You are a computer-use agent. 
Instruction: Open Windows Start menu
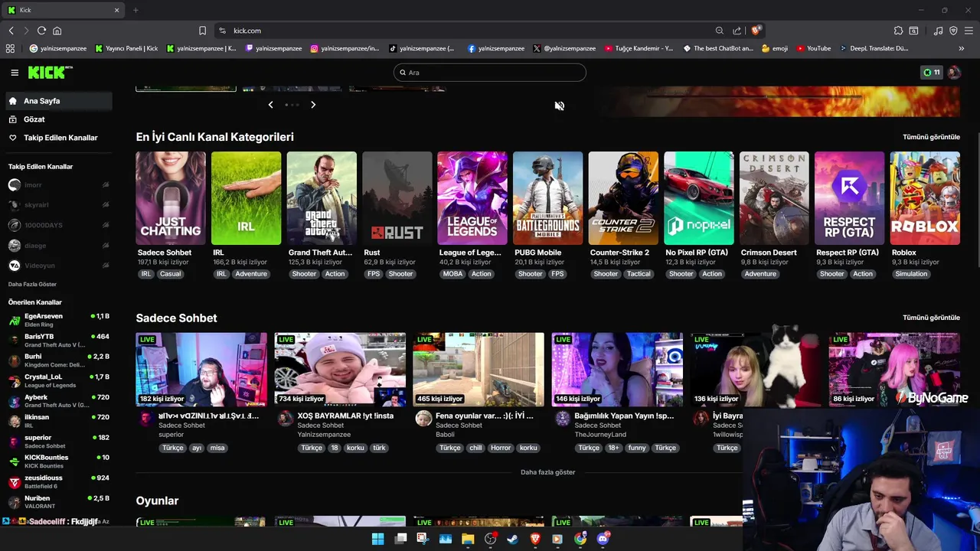[x=377, y=539]
